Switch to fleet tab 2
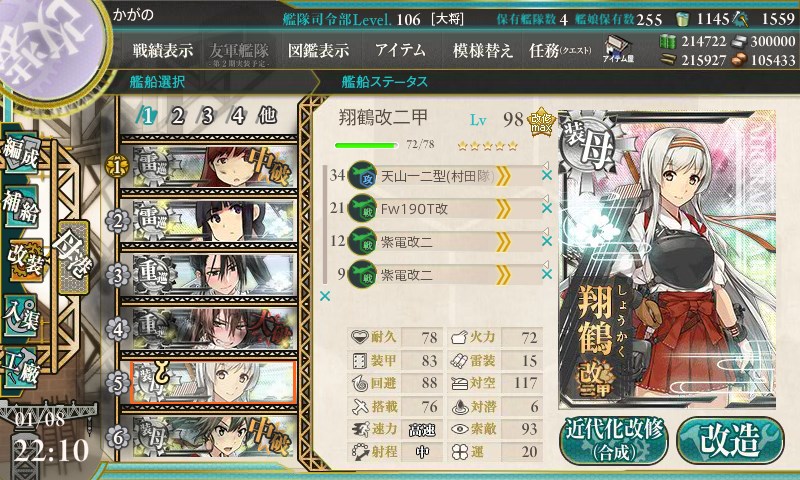The height and width of the screenshot is (480, 800). tap(177, 116)
